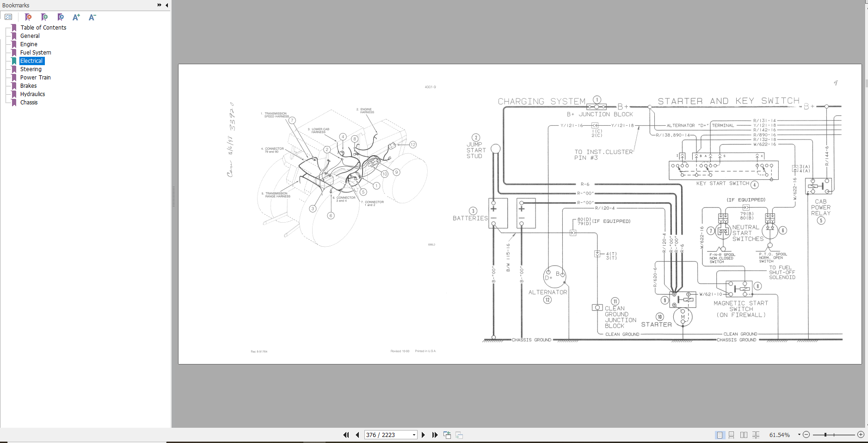Switch to facing page layout
Image resolution: width=868 pixels, height=443 pixels.
744,435
